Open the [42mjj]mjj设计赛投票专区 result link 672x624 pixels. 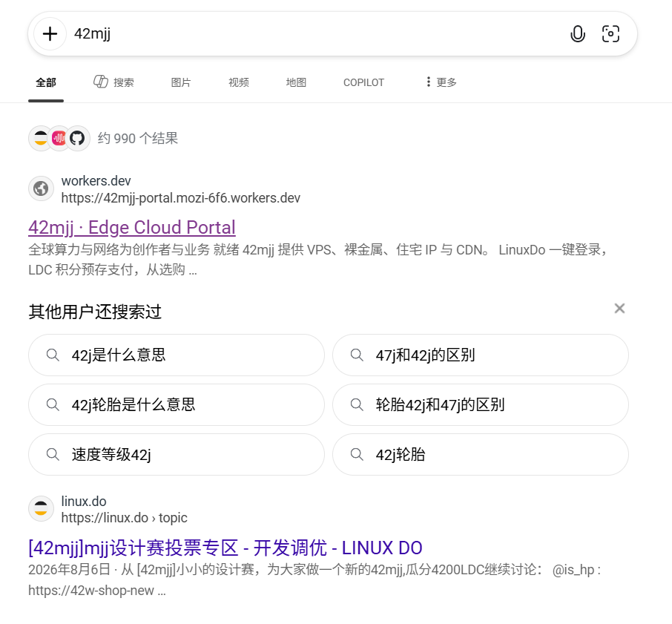pyautogui.click(x=225, y=548)
